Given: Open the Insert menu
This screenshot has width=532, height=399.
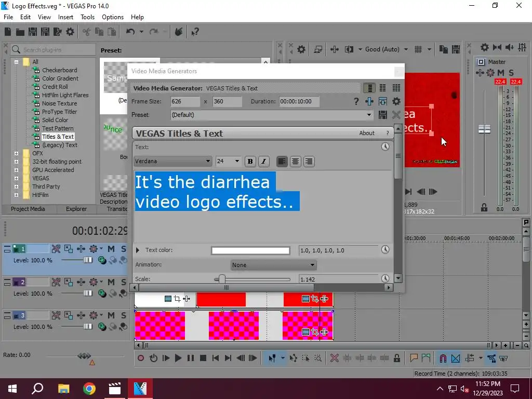Looking at the screenshot, I should click(x=65, y=17).
